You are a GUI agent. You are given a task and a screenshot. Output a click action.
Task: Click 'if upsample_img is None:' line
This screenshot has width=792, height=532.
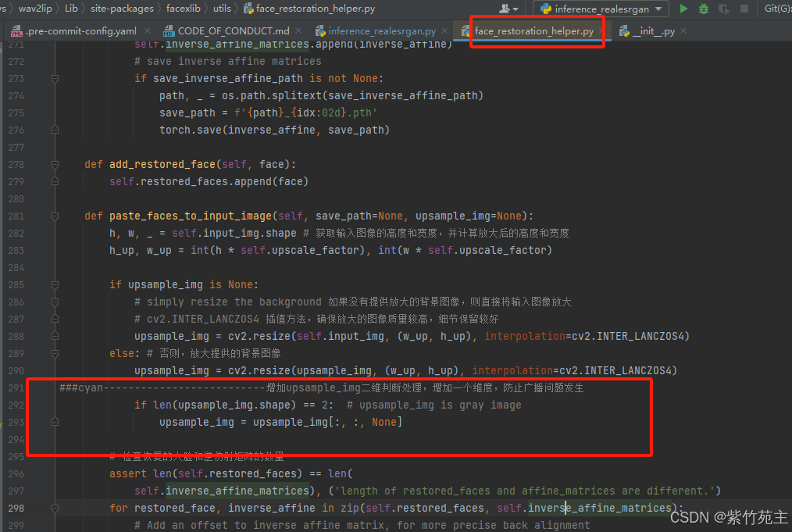point(184,284)
